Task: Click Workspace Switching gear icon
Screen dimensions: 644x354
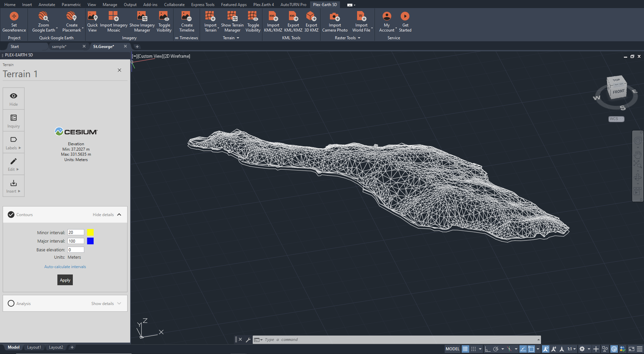Action: point(582,349)
